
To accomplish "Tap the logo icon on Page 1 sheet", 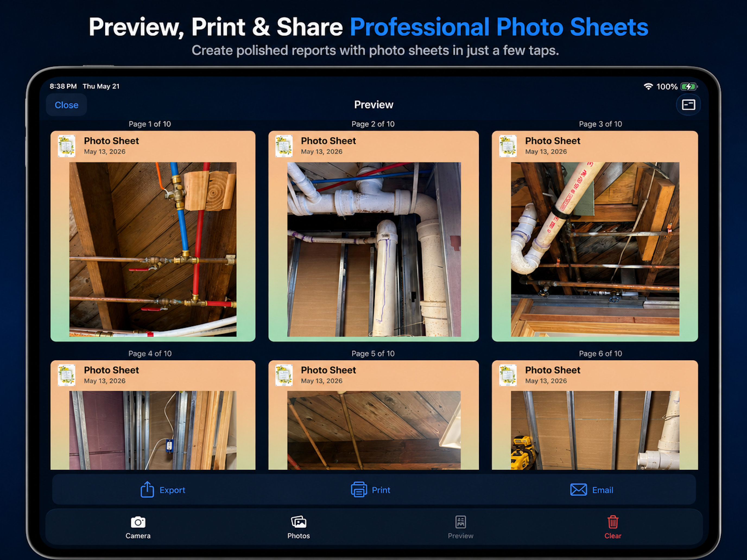I will [67, 146].
